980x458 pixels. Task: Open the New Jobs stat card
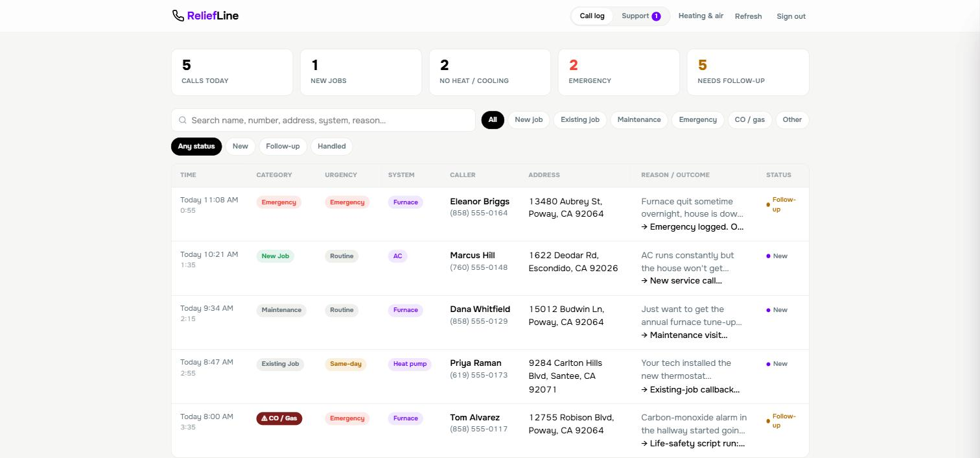pos(361,73)
